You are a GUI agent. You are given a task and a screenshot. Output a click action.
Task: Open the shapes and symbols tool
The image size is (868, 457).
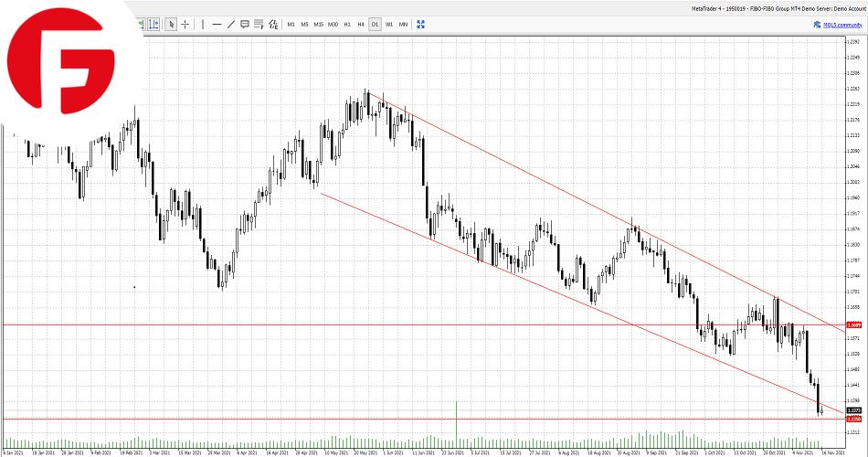pos(273,25)
